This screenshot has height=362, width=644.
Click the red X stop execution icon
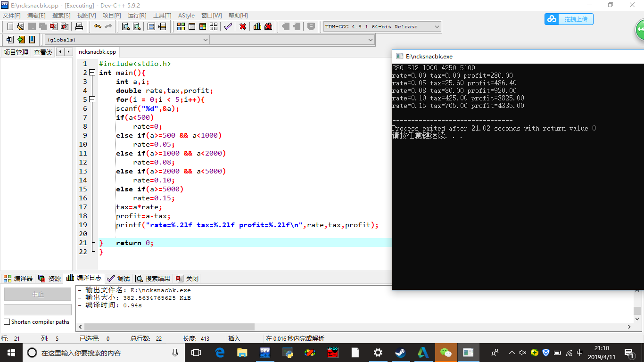243,26
